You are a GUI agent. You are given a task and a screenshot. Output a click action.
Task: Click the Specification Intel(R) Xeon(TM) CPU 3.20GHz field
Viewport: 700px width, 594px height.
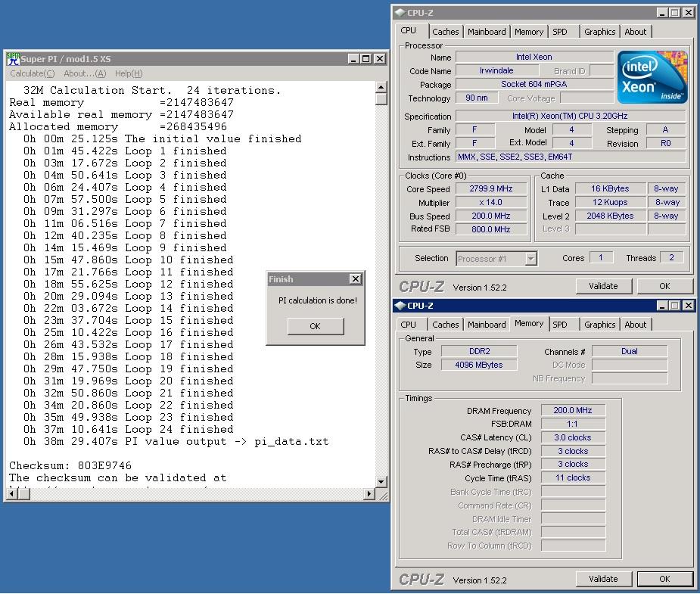click(x=570, y=116)
